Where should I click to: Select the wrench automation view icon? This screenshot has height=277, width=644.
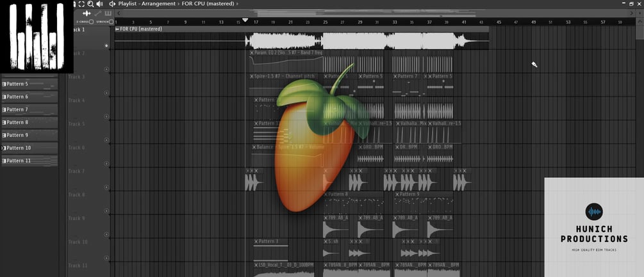coord(98,13)
